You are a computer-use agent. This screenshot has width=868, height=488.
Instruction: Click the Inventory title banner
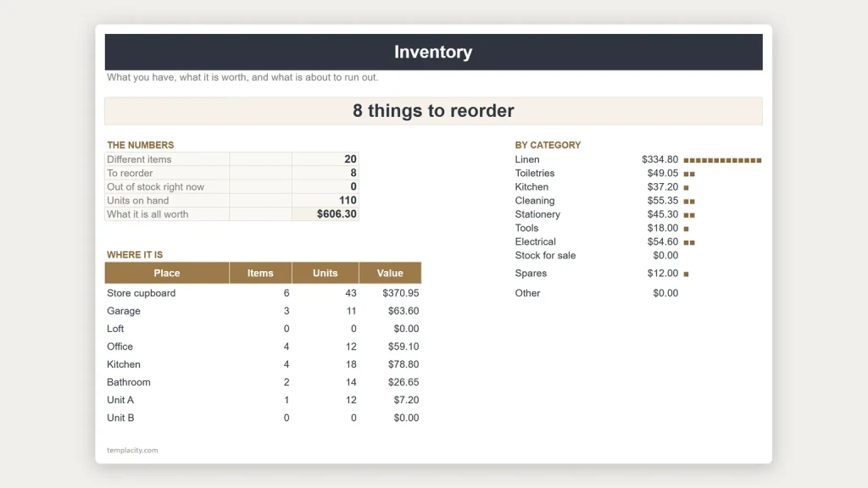[433, 52]
